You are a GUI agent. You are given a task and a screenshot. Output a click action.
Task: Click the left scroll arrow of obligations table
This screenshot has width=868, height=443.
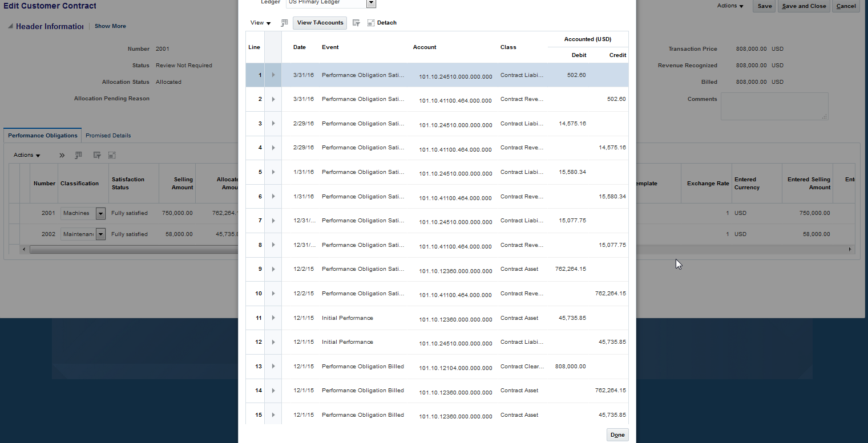point(23,249)
